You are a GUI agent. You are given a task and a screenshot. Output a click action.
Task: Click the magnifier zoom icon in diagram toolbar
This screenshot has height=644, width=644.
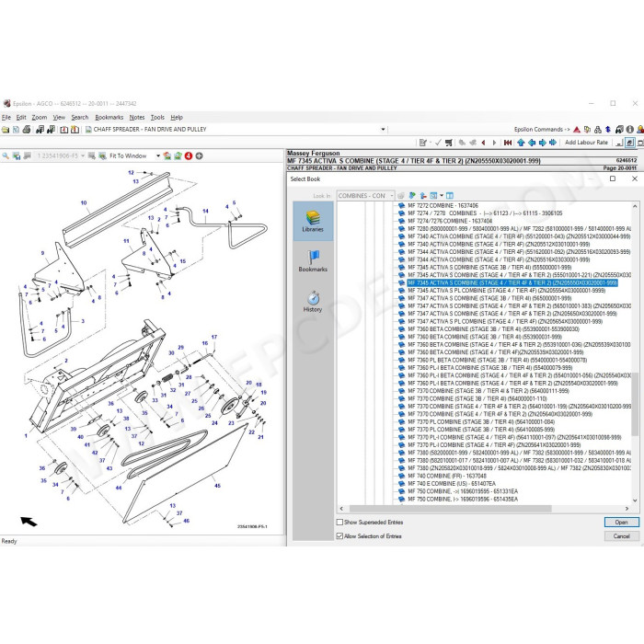(6, 156)
